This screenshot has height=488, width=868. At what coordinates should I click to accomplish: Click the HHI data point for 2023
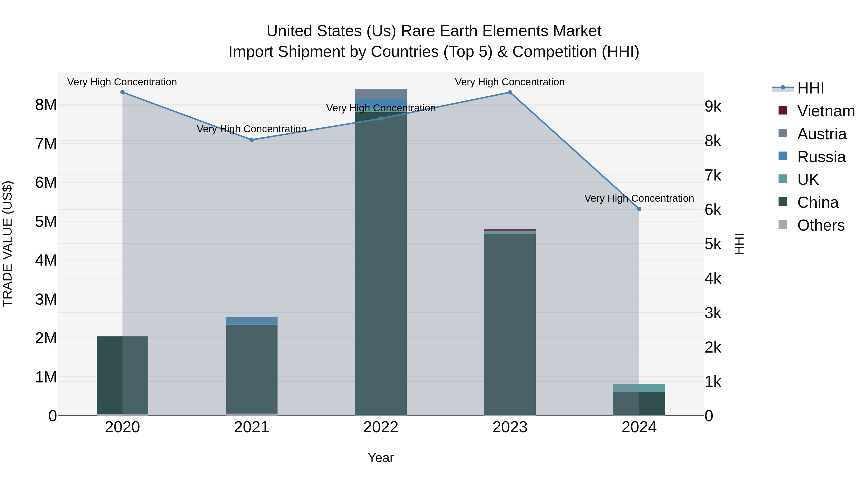[510, 92]
